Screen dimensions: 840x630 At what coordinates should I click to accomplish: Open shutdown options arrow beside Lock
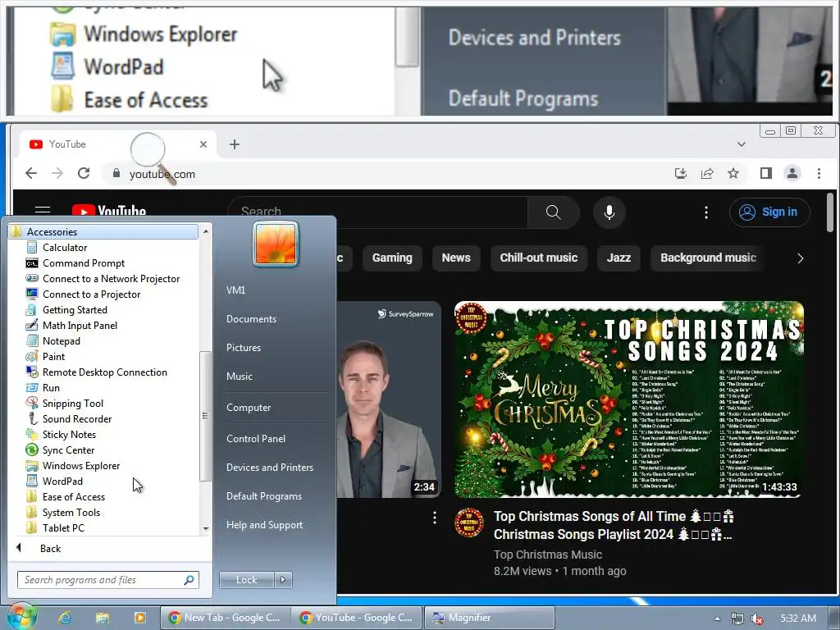[x=283, y=580]
